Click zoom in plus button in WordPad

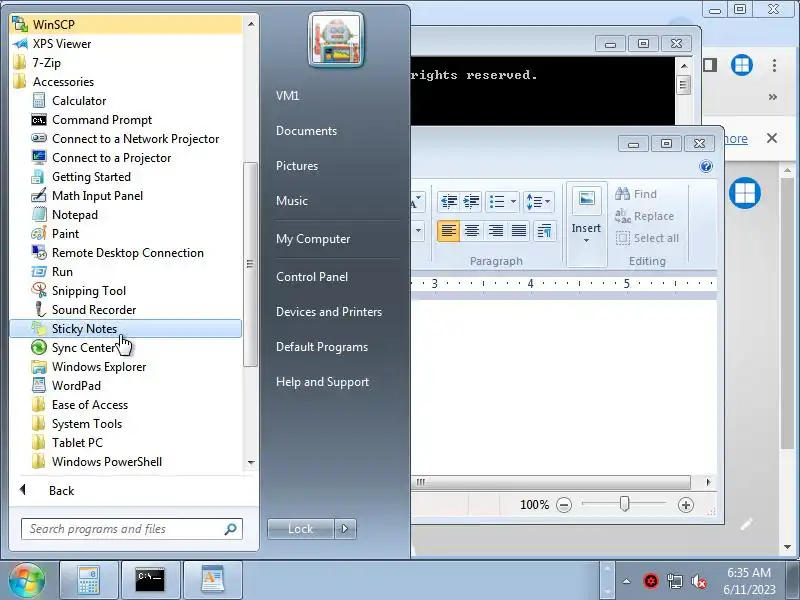tap(686, 505)
